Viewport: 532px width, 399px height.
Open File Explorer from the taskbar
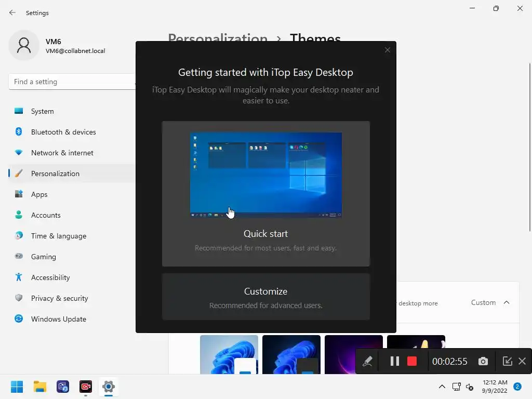[x=39, y=387]
